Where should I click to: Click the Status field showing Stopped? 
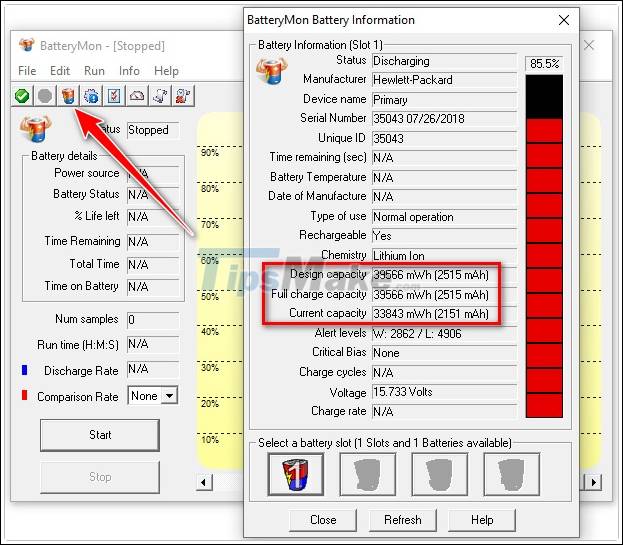coord(153,130)
